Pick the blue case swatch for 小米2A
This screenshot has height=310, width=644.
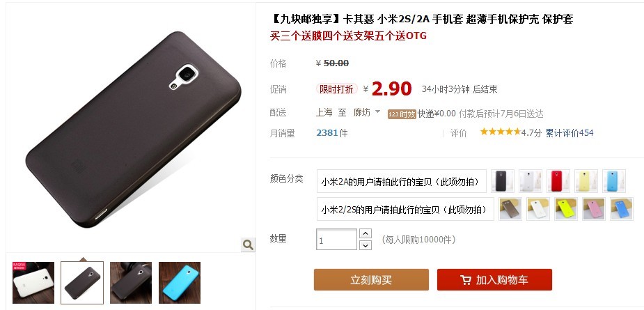[x=614, y=181]
